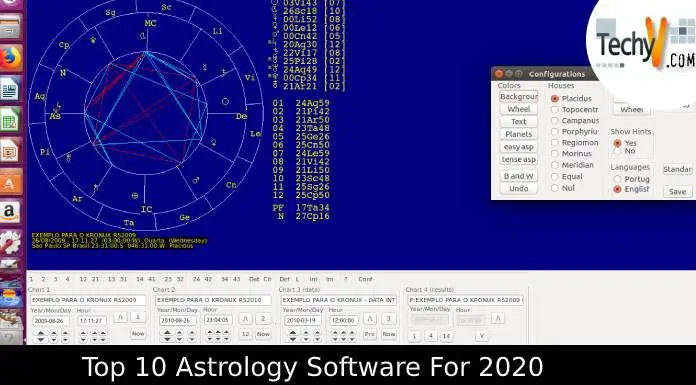Click the V button in Chart 4

click(482, 336)
